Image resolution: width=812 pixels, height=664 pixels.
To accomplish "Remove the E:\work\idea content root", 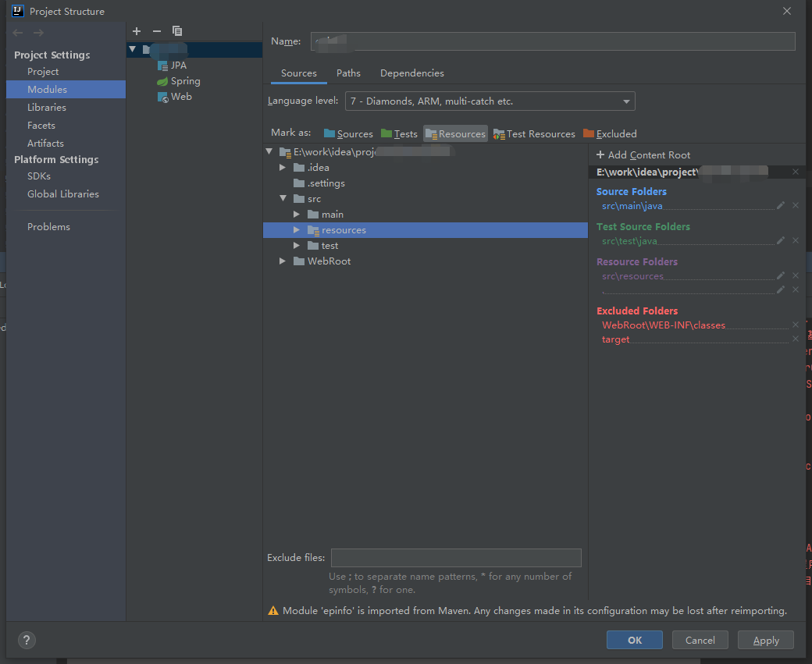I will pos(796,172).
